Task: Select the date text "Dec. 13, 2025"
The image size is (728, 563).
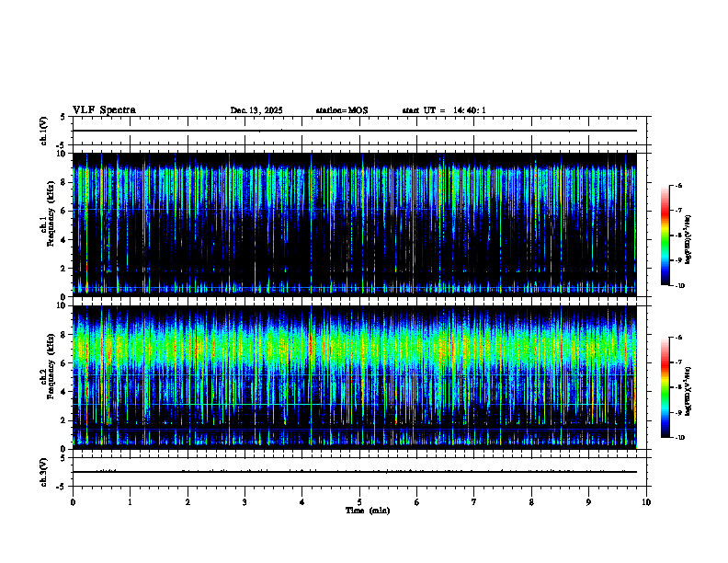Action: pos(256,110)
